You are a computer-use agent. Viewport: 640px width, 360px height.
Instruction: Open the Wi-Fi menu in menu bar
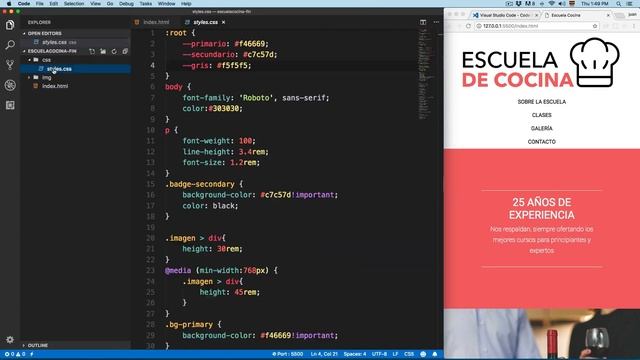coord(551,4)
